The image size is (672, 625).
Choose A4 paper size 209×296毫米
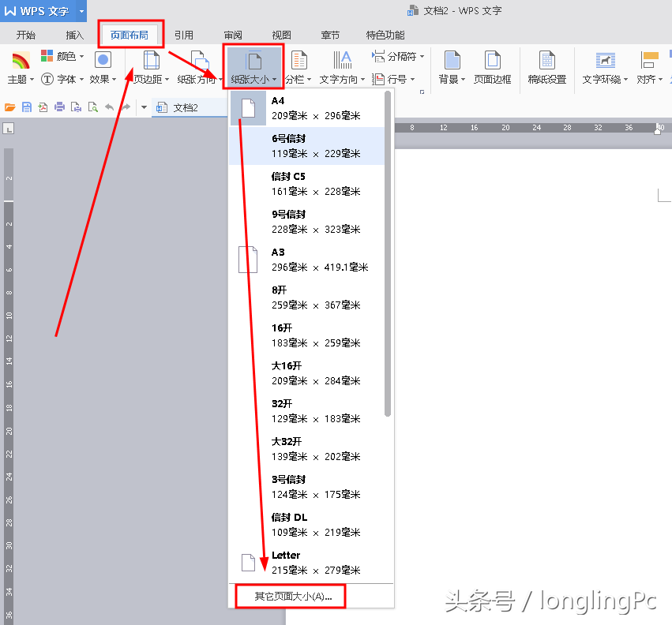(x=307, y=108)
